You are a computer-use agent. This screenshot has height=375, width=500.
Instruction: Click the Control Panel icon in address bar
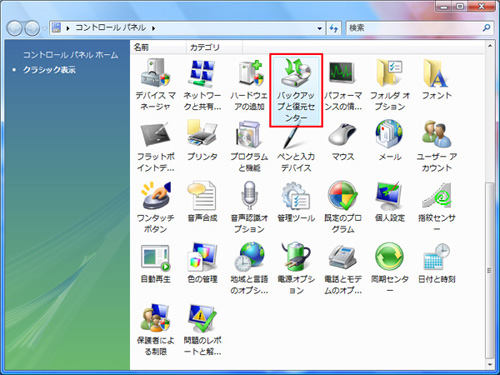point(57,28)
